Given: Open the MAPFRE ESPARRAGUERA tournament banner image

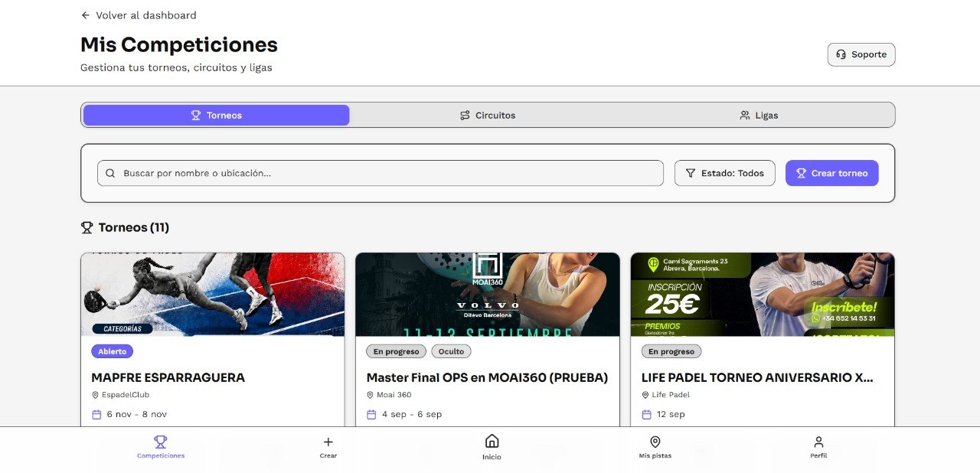Looking at the screenshot, I should pos(213,295).
